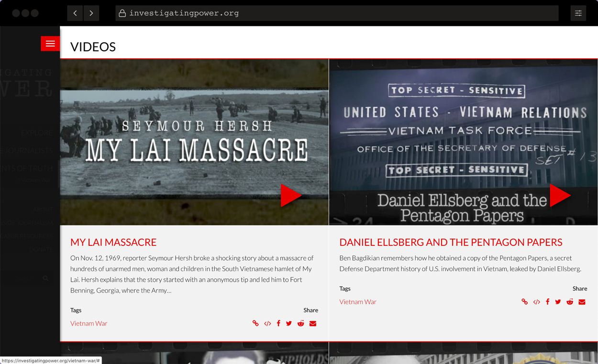Share Pentagon Papers video on Facebook
This screenshot has height=364, width=598.
tap(547, 302)
